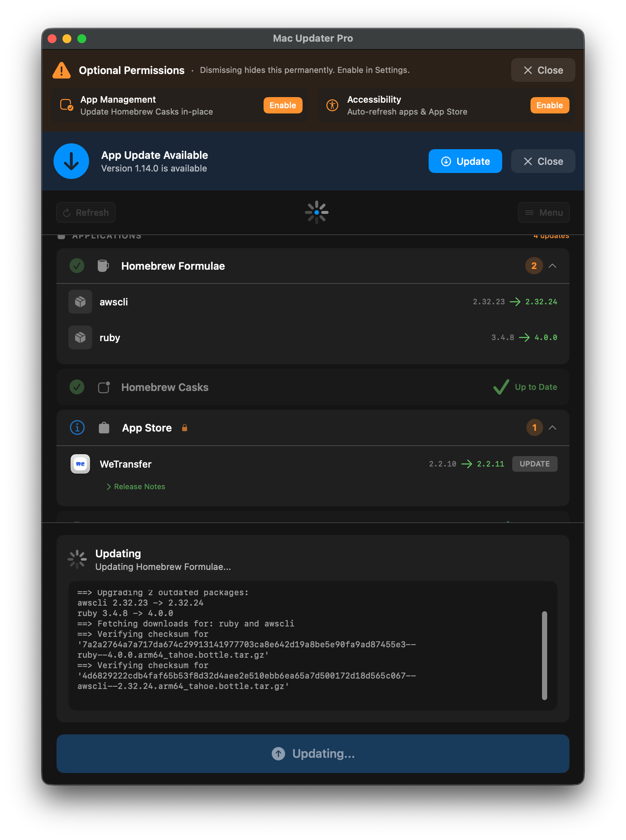This screenshot has height=840, width=626.
Task: Click the Updating progress spinner icon
Action: coord(77,560)
